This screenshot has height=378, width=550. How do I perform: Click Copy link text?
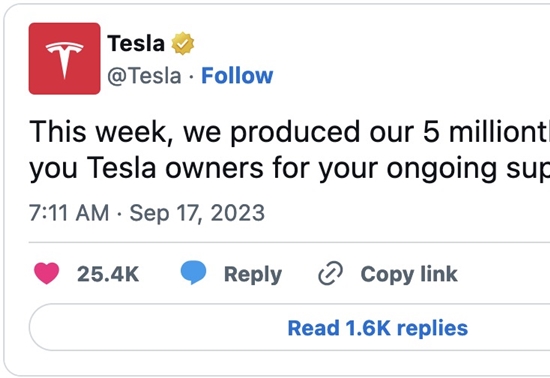[x=409, y=274]
